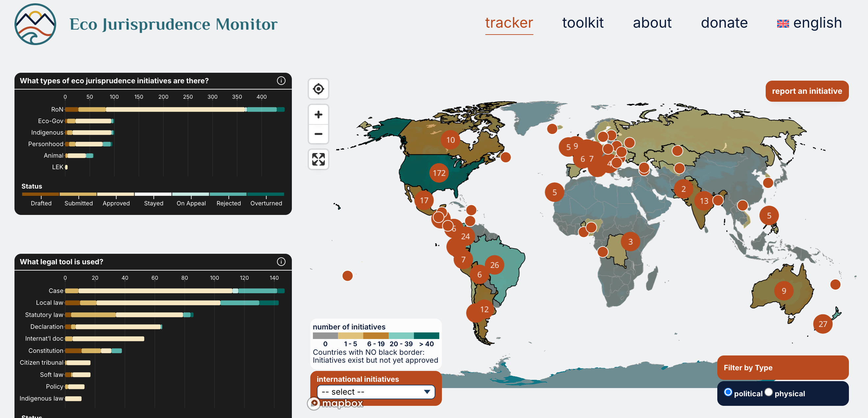Select the physical map radio button
868x418 pixels.
coord(768,392)
